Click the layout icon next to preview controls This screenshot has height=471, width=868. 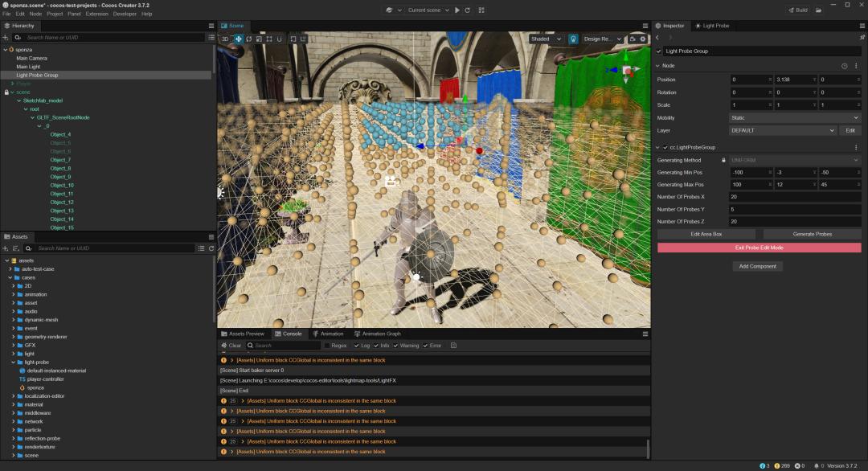coord(481,10)
